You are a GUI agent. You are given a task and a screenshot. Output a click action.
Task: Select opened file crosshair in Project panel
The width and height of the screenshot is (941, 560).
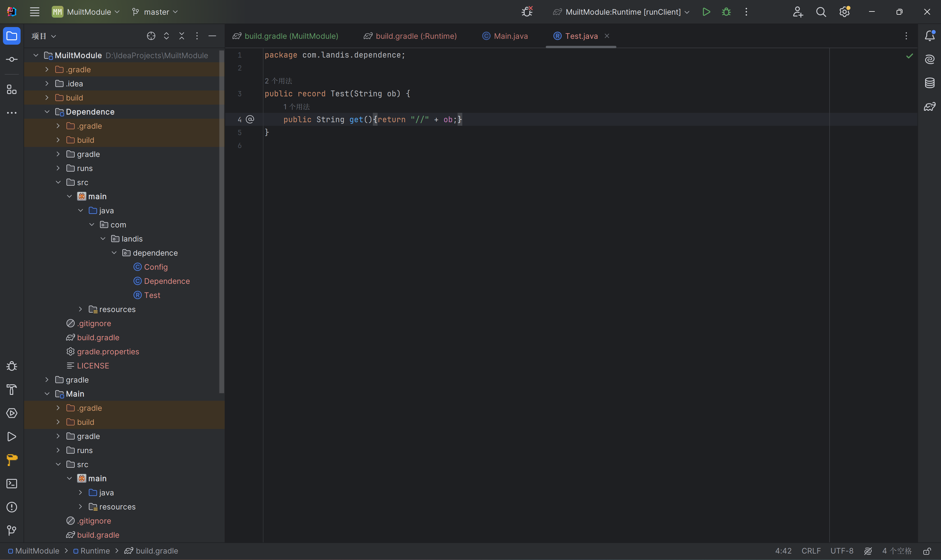pyautogui.click(x=151, y=36)
